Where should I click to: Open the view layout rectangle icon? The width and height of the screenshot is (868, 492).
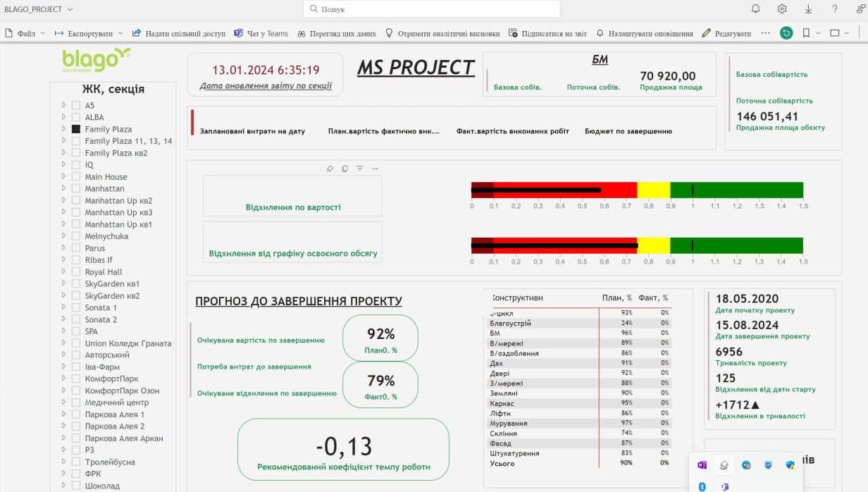(835, 33)
